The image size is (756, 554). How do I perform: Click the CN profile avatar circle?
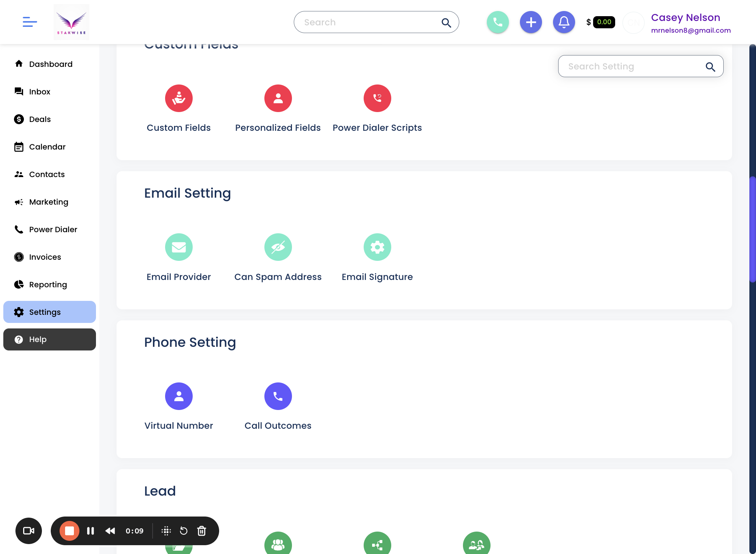[633, 22]
